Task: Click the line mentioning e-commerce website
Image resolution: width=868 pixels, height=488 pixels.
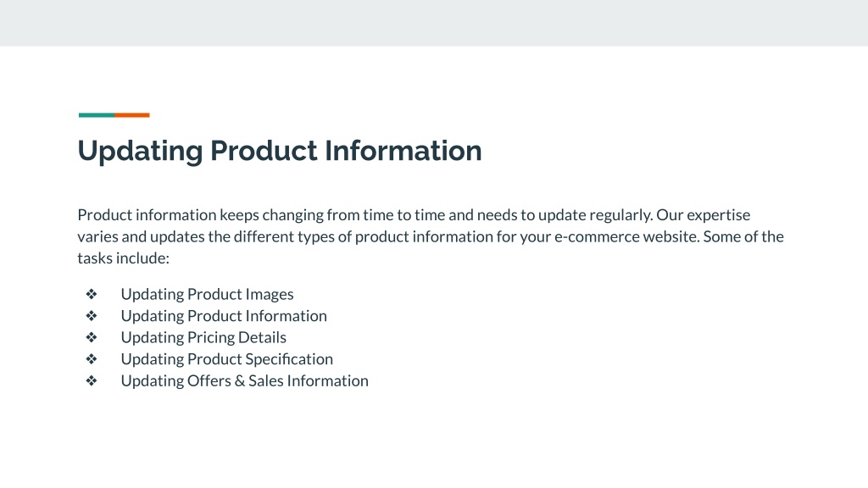Action: 431,237
